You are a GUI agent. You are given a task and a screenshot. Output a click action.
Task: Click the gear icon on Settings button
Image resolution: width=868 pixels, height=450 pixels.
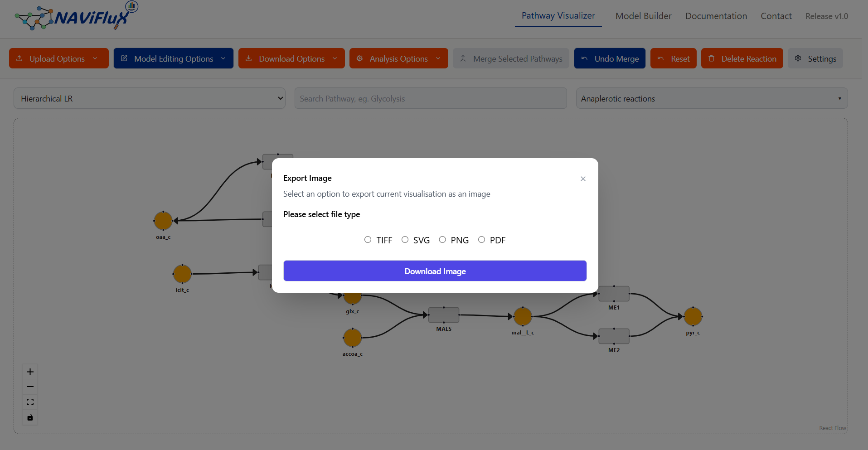pos(798,58)
